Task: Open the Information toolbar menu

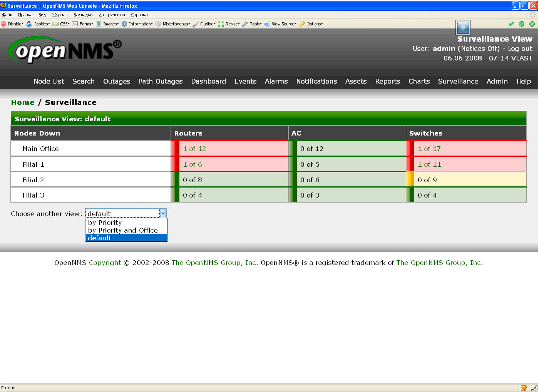Action: [137, 24]
